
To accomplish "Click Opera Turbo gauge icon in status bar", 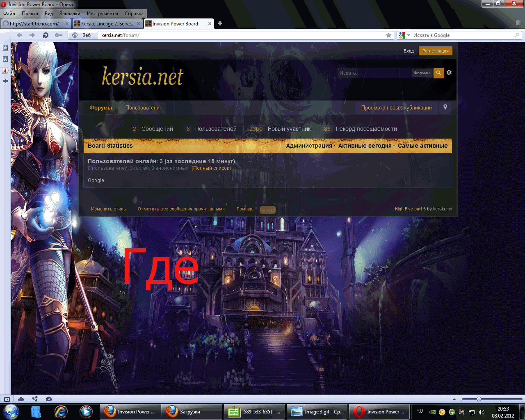I will [x=49, y=399].
